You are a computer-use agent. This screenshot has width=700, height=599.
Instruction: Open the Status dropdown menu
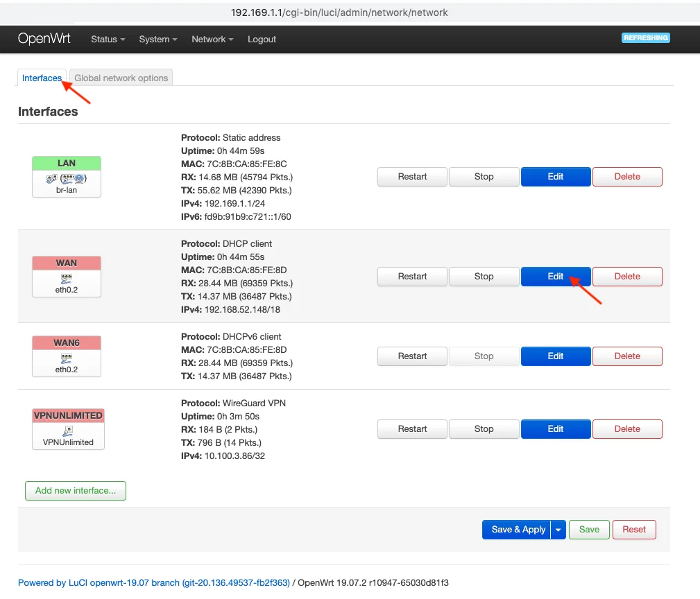(x=108, y=40)
